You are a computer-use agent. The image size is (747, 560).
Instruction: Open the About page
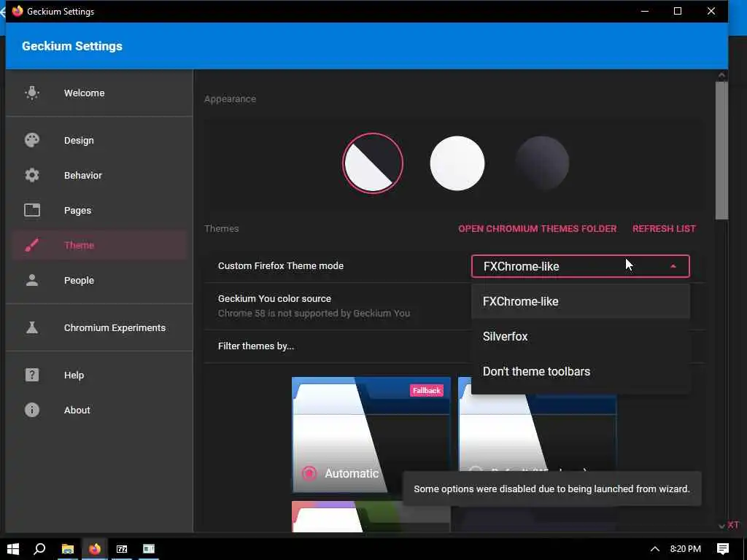click(x=99, y=410)
